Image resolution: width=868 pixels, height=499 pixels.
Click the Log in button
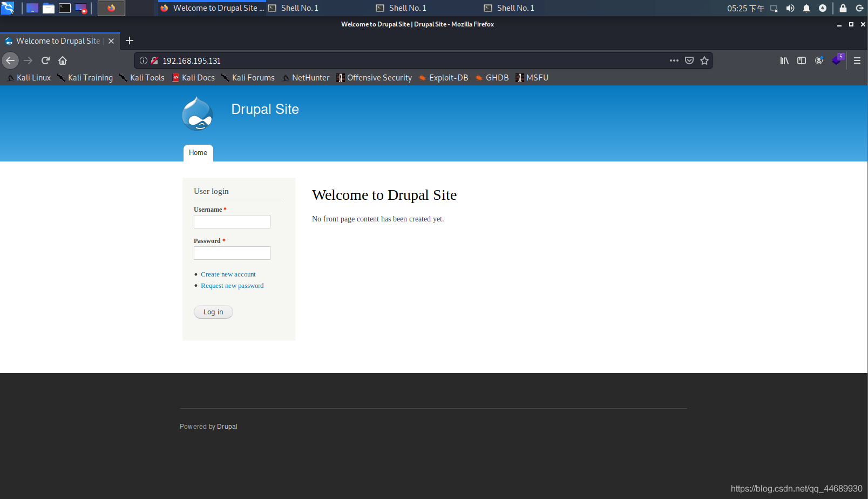(x=213, y=312)
